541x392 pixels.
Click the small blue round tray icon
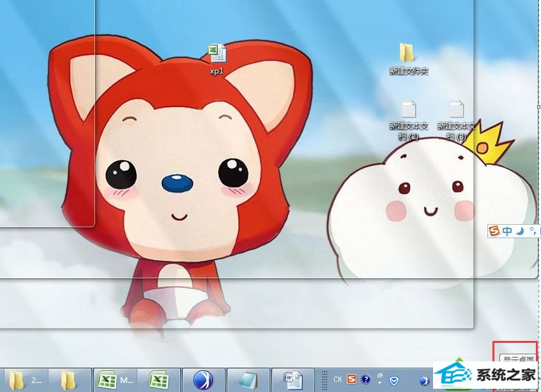(x=424, y=381)
